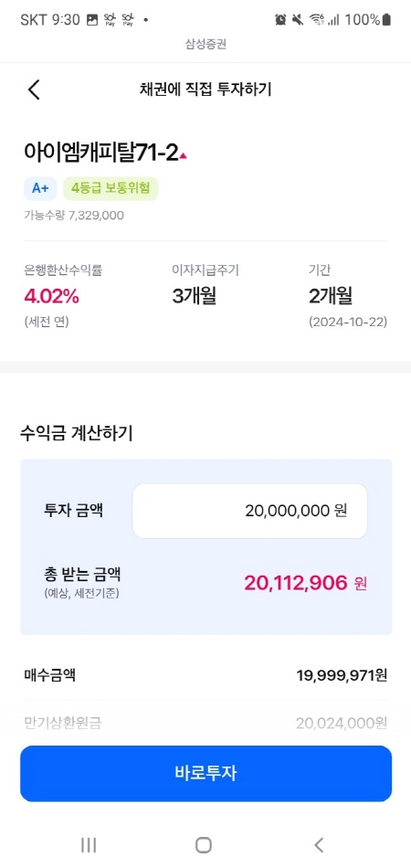Open Android recent apps button

point(89,844)
